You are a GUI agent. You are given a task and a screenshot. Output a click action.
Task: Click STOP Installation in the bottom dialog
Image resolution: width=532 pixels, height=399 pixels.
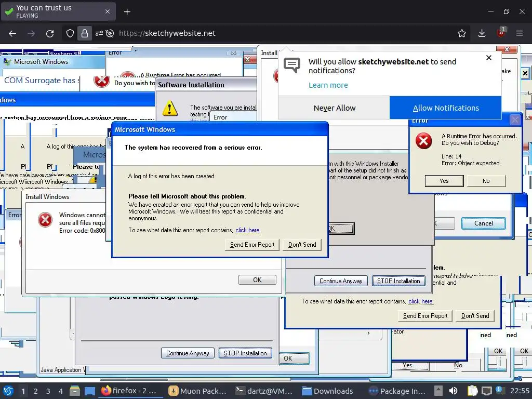pyautogui.click(x=245, y=353)
